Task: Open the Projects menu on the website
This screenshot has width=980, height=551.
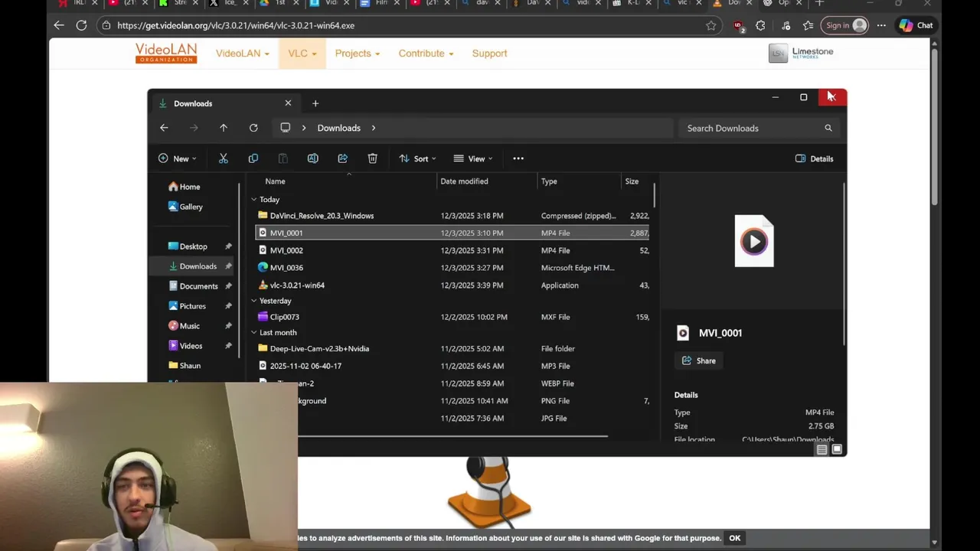Action: (x=357, y=54)
